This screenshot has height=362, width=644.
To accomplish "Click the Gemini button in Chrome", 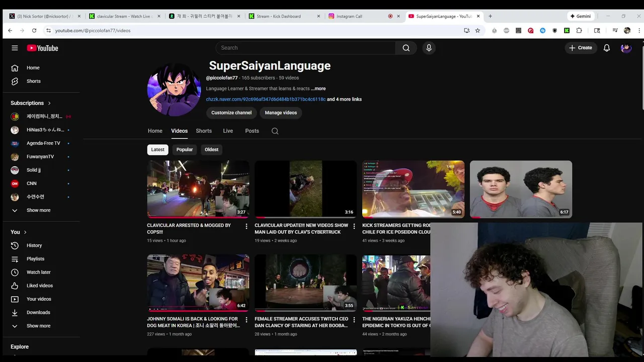I will [580, 16].
